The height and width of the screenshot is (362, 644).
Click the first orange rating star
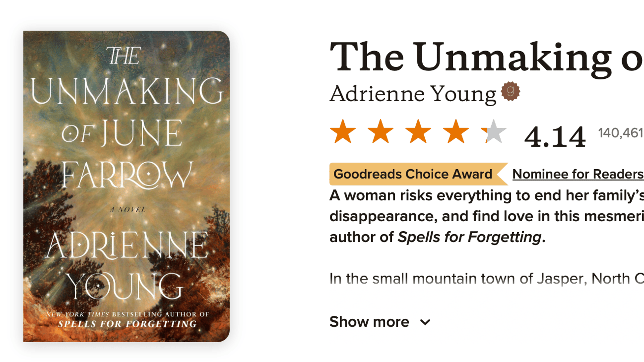click(343, 131)
